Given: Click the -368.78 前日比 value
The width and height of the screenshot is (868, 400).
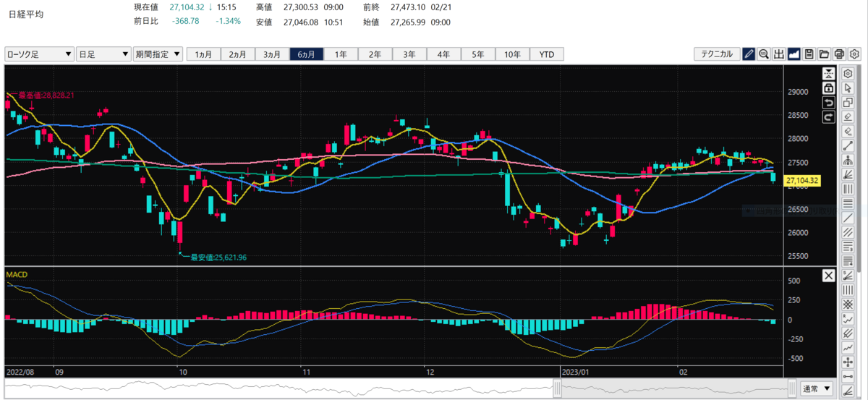Looking at the screenshot, I should tap(185, 21).
